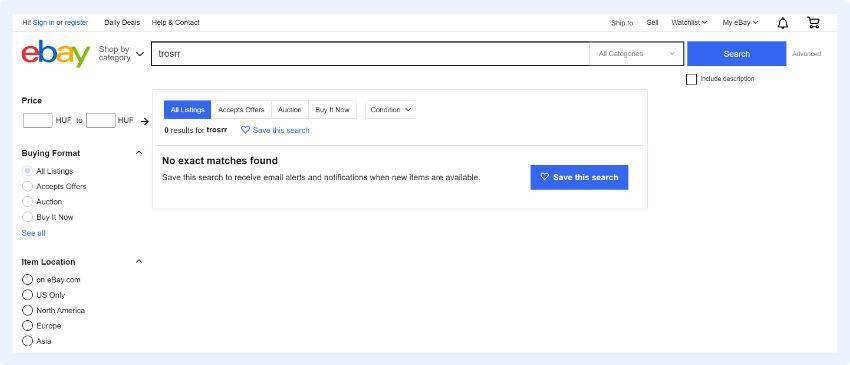Collapse the Buying Format section
Image resolution: width=850 pixels, height=365 pixels.
[x=139, y=153]
